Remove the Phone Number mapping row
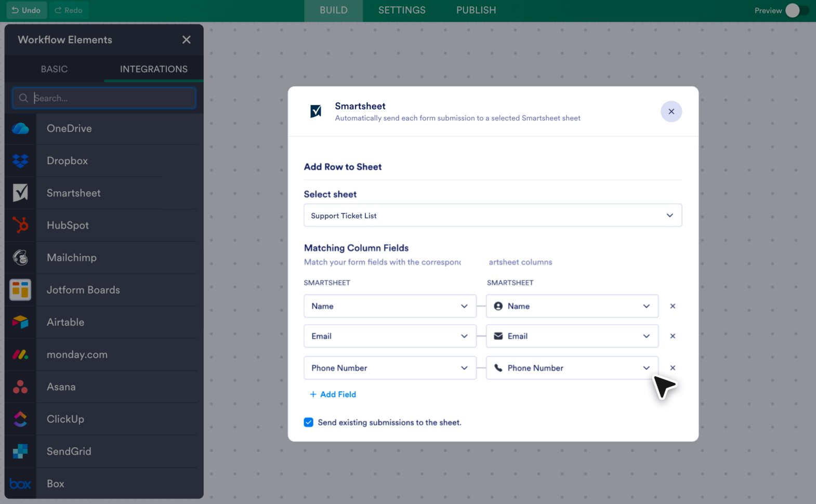 (673, 368)
